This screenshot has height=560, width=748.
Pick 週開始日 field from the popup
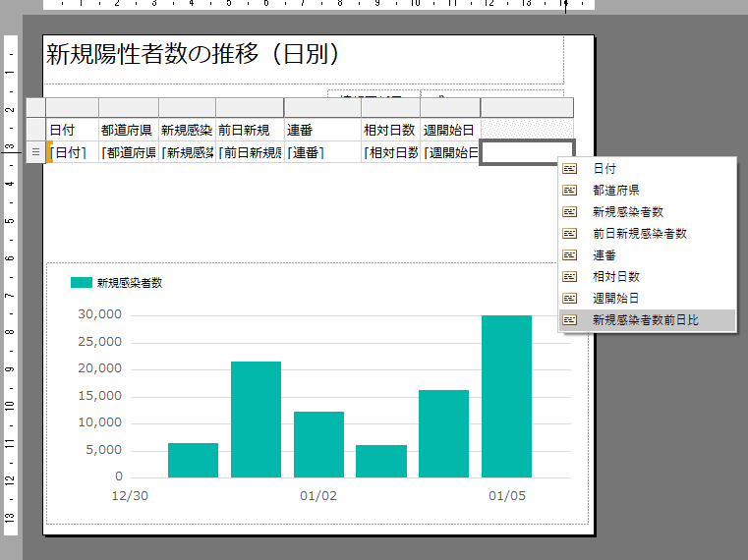pyautogui.click(x=615, y=298)
